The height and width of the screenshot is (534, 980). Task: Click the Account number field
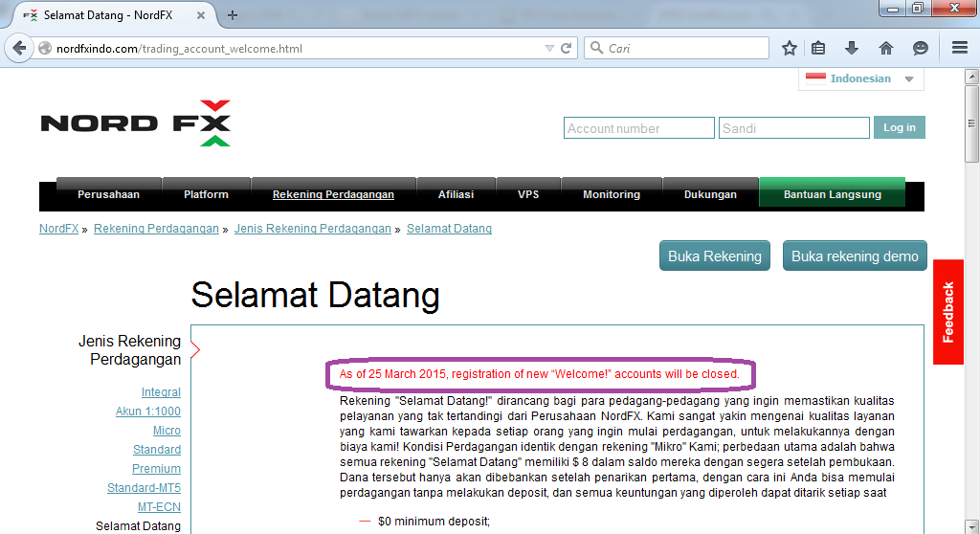638,128
